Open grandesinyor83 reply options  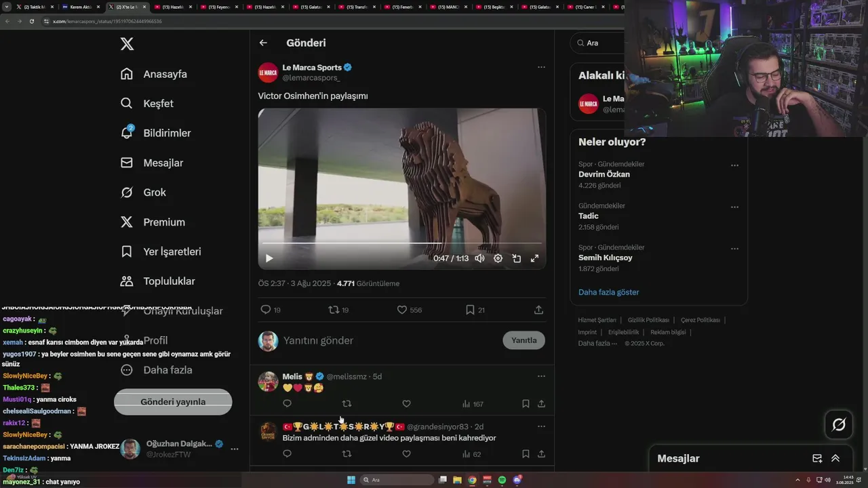[x=541, y=426]
